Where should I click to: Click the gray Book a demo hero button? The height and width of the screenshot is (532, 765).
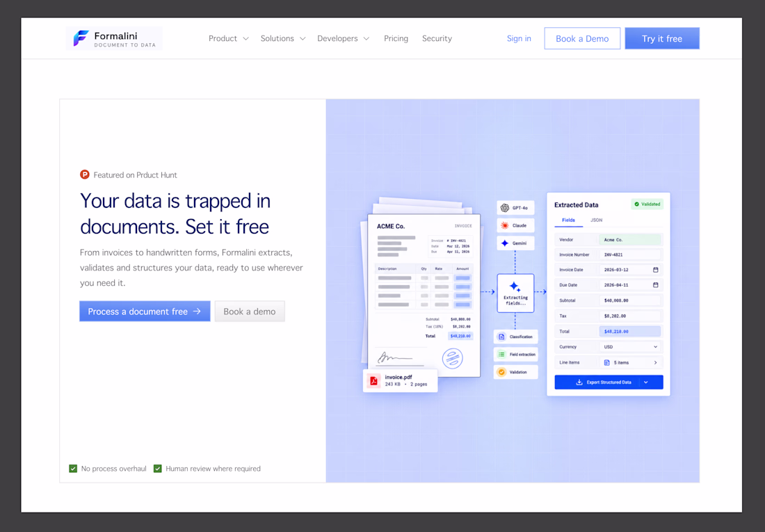pyautogui.click(x=249, y=312)
